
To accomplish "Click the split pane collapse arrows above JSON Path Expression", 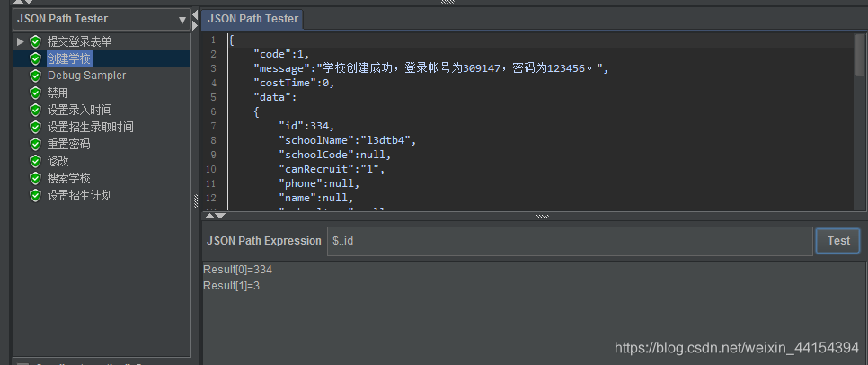I will [x=216, y=216].
